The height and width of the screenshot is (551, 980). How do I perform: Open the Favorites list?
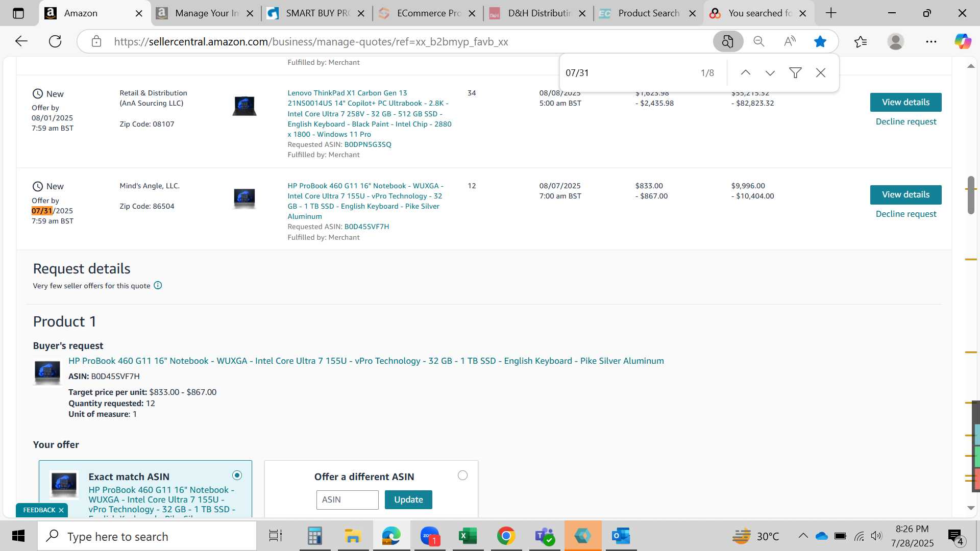861,41
